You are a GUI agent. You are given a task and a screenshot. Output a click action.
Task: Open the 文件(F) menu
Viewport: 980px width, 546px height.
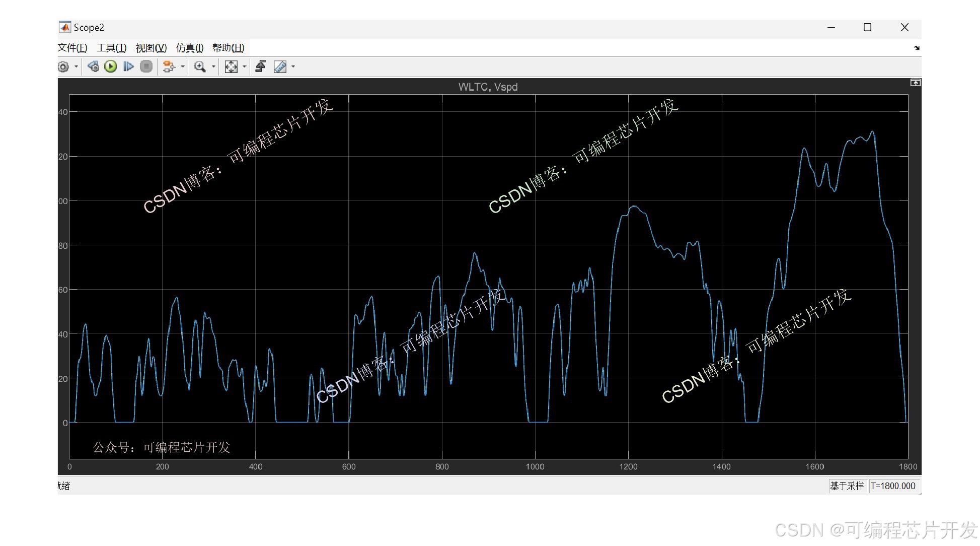click(72, 48)
